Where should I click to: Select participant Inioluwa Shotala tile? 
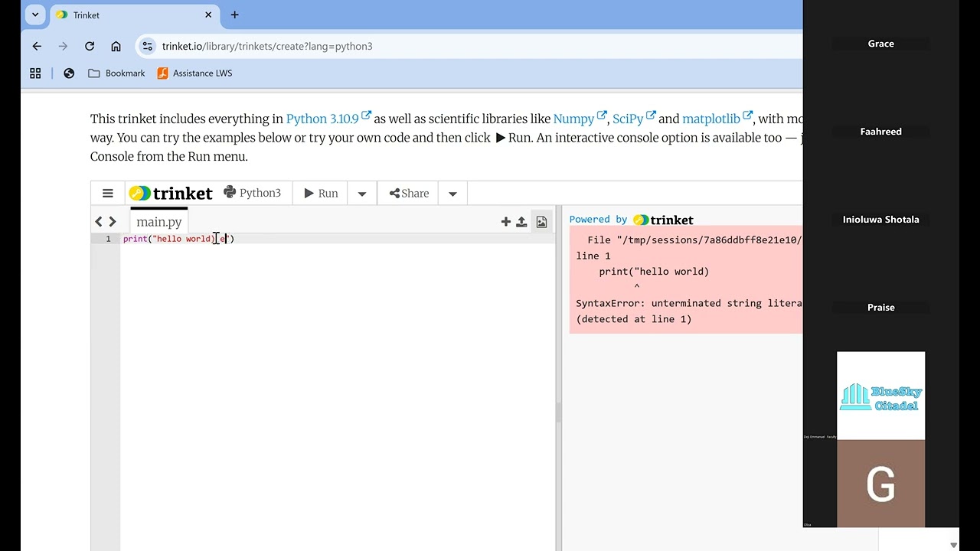880,220
